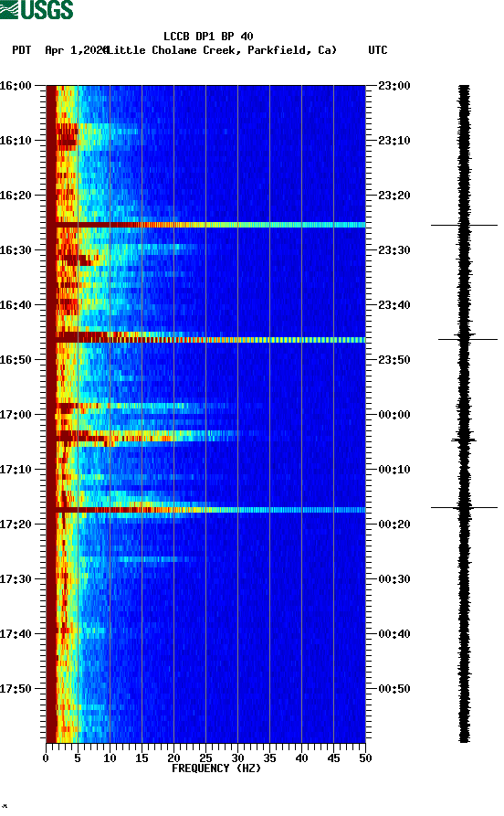Click the 23:40 UTC time label
This screenshot has height=816, width=504.
(394, 305)
